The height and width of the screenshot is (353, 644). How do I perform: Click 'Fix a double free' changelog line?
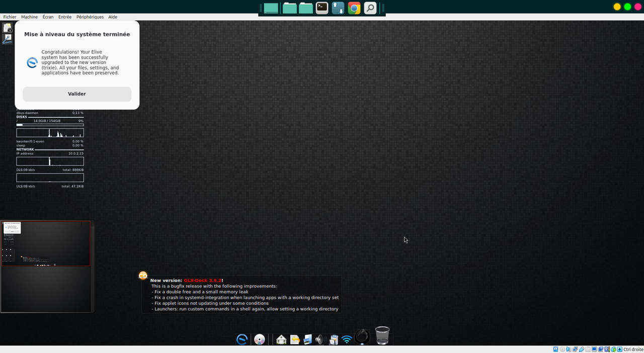click(x=201, y=292)
